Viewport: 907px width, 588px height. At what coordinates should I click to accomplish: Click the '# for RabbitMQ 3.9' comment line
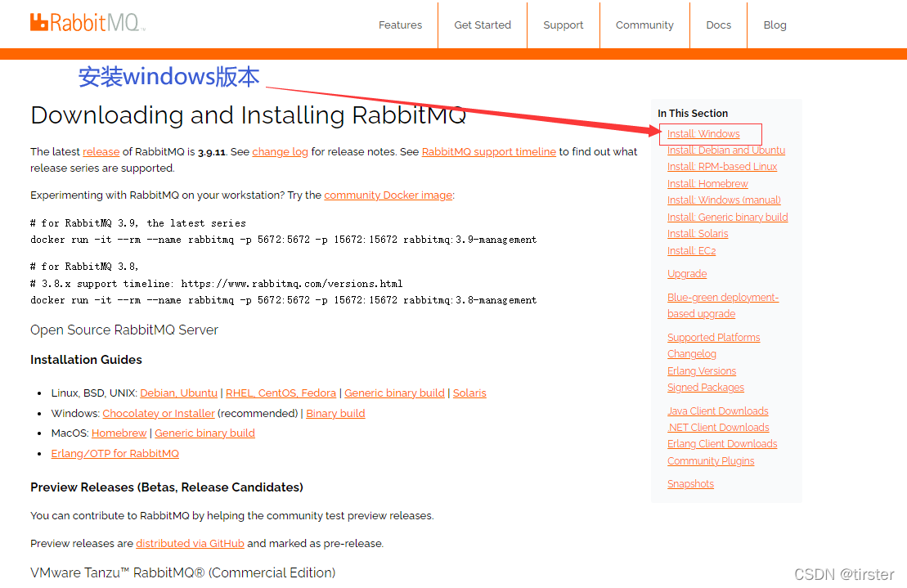coord(138,223)
